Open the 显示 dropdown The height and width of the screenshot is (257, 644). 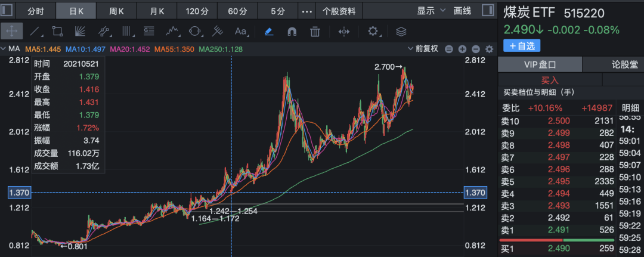coord(431,11)
